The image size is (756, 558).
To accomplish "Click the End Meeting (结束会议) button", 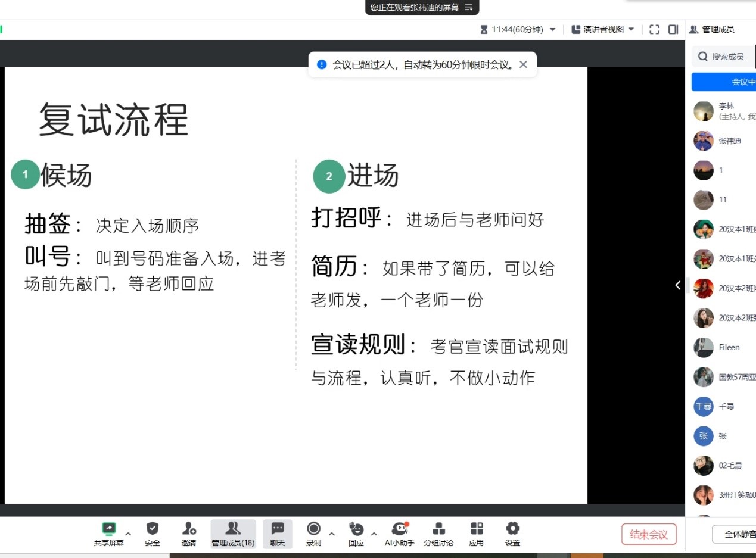I will (649, 534).
